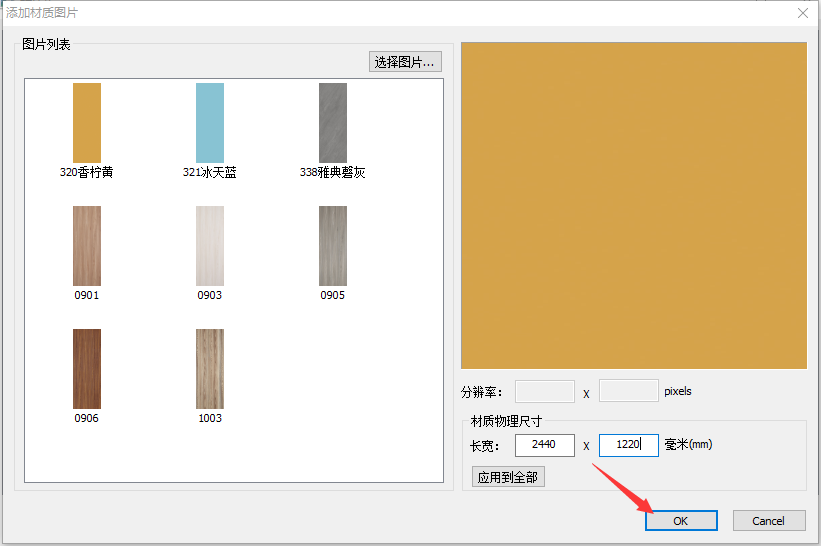Select the 320香柠黄 material thumbnail
This screenshot has width=821, height=546.
(x=87, y=123)
